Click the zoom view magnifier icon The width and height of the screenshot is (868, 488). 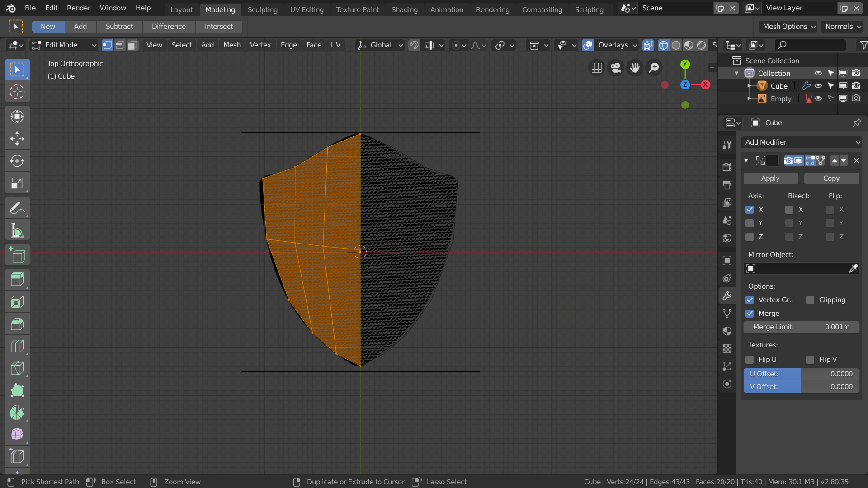(x=654, y=68)
